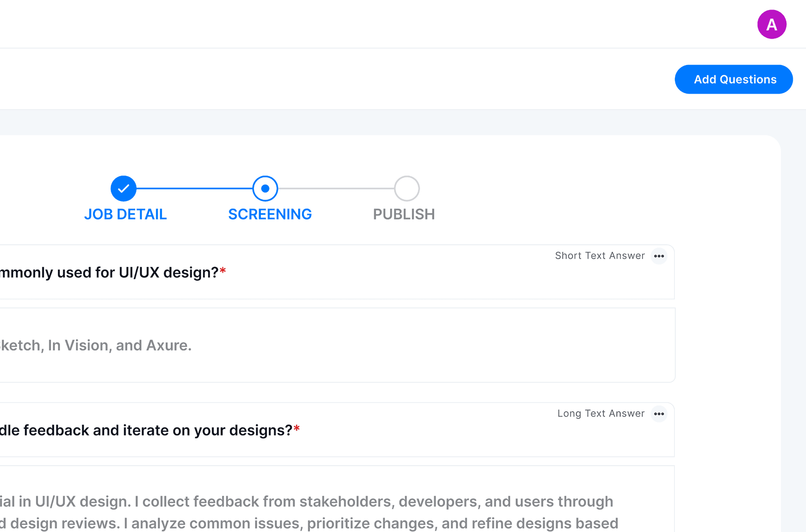Click the Add Questions button
Viewport: 806px width, 532px height.
(734, 79)
